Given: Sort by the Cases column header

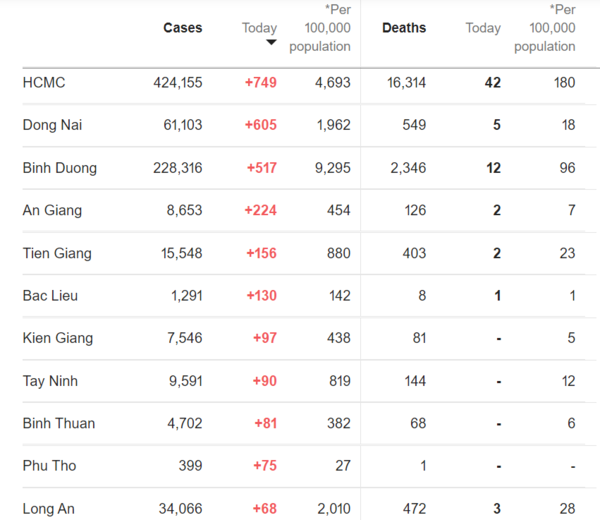Looking at the screenshot, I should coord(183,28).
